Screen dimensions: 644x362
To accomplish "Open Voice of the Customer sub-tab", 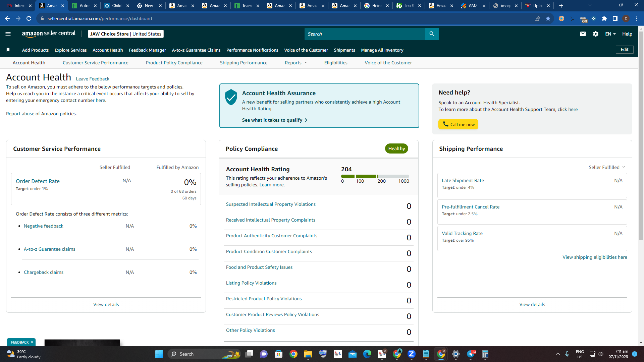I will [x=388, y=63].
